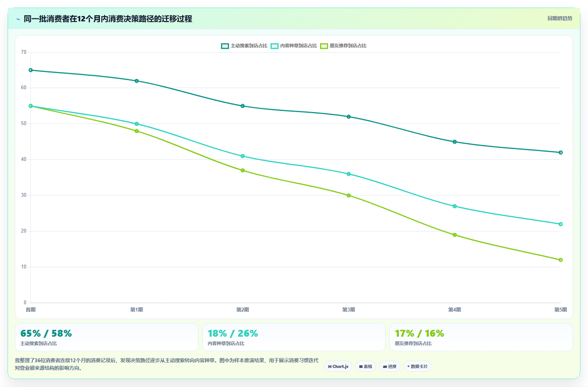This screenshot has height=387, width=588.
Task: Click the 朋友推荐 data point at 第4期
Action: click(x=455, y=235)
